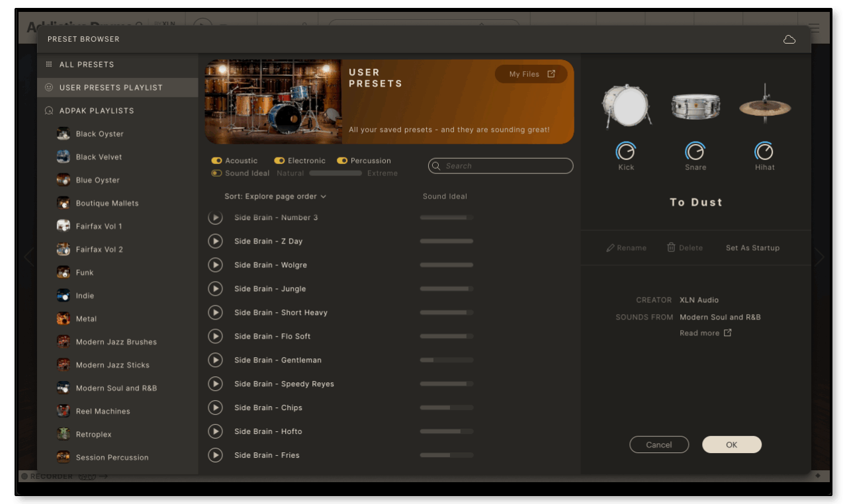This screenshot has height=504, width=847.
Task: Open the Read more link
Action: pos(705,333)
